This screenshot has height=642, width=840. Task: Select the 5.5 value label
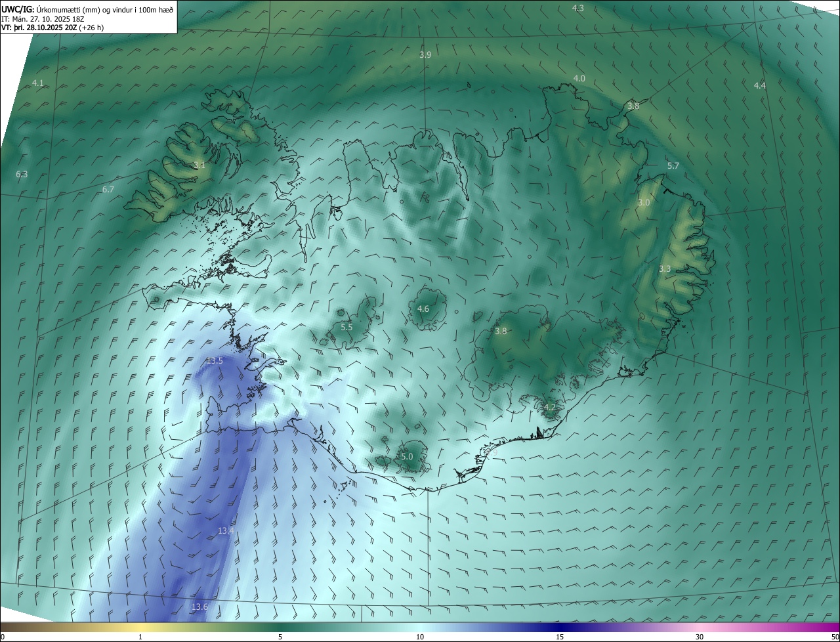347,327
